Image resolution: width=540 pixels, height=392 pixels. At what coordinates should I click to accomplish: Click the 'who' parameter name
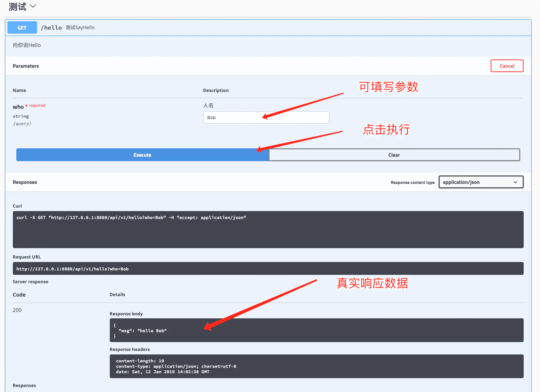pos(18,107)
